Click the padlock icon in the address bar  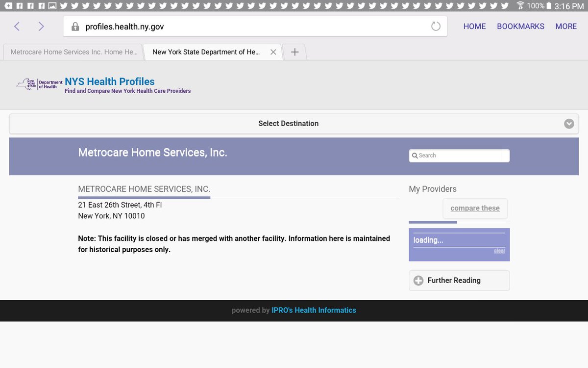coord(75,26)
